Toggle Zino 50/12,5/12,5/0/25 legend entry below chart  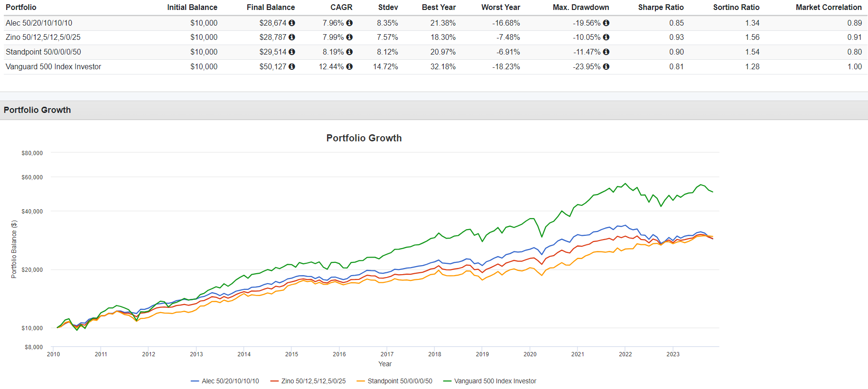[313, 381]
